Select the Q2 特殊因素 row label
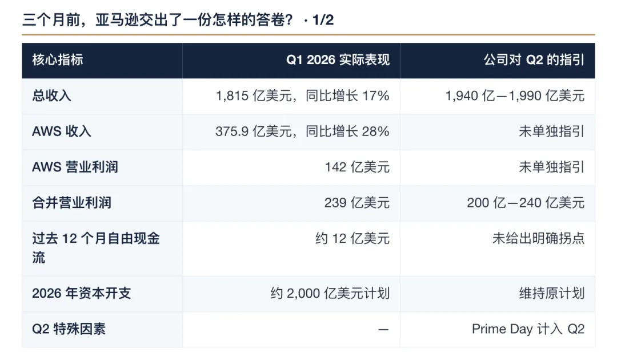617x364 pixels. (69, 329)
